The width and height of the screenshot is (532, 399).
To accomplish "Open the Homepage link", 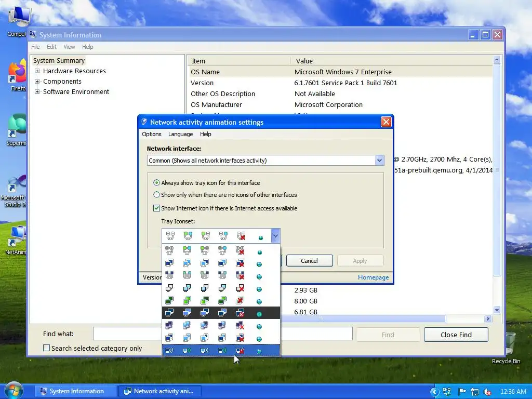I will (373, 277).
